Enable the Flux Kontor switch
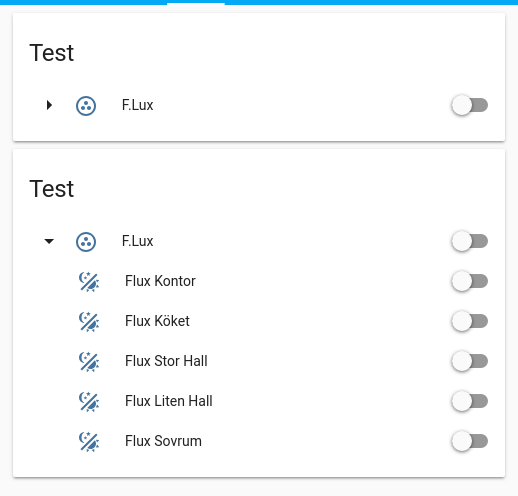 [x=470, y=281]
